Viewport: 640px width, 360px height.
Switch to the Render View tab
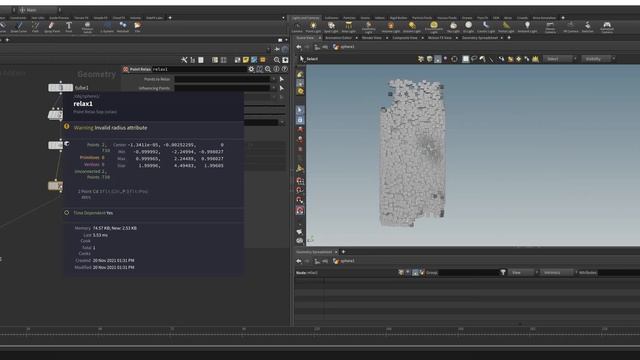[372, 38]
